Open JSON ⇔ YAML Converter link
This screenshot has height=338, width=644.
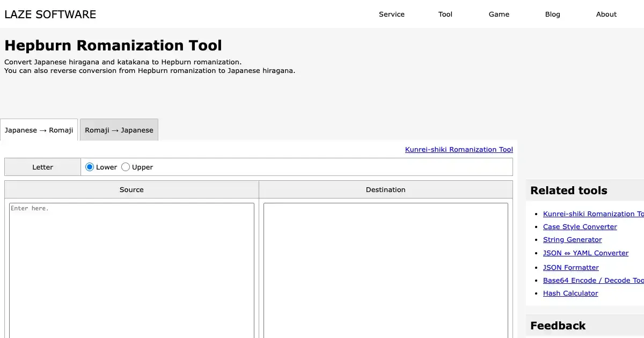coord(586,253)
